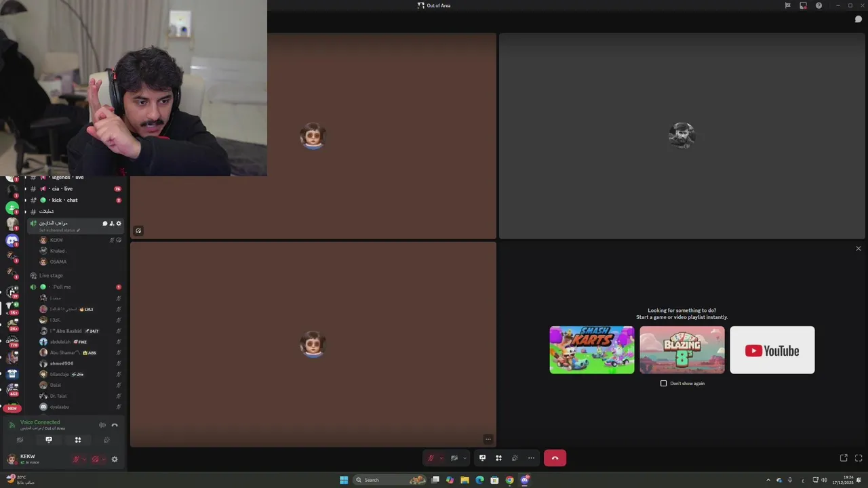Toggle mute microphone in user panel
This screenshot has height=488, width=868.
(76, 460)
